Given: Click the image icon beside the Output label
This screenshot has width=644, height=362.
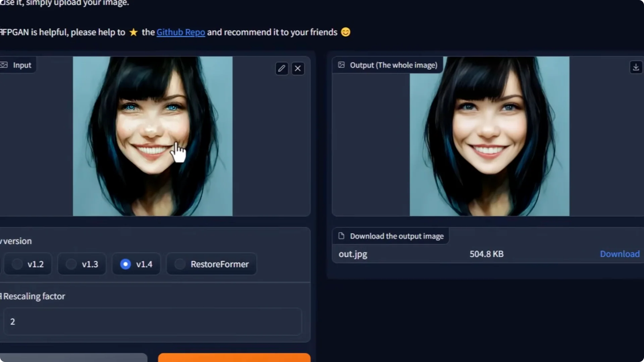Looking at the screenshot, I should (341, 65).
